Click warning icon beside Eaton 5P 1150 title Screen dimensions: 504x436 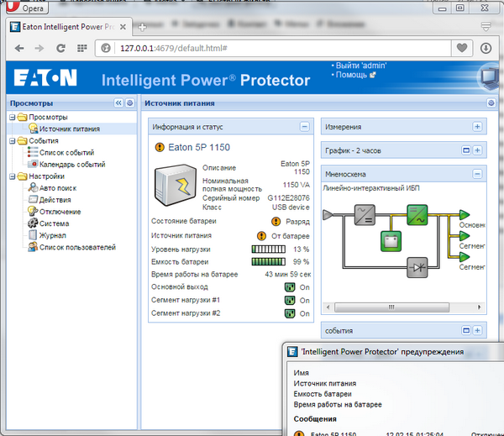click(160, 147)
